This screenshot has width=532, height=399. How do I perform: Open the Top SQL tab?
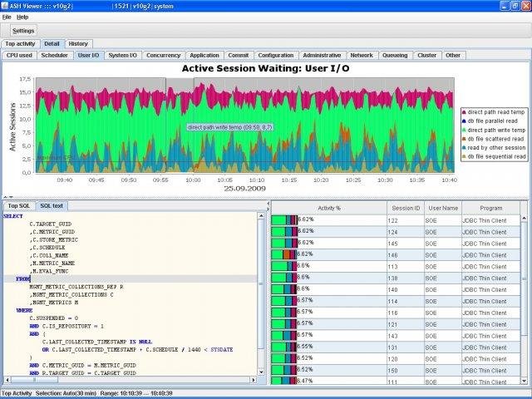(17, 205)
